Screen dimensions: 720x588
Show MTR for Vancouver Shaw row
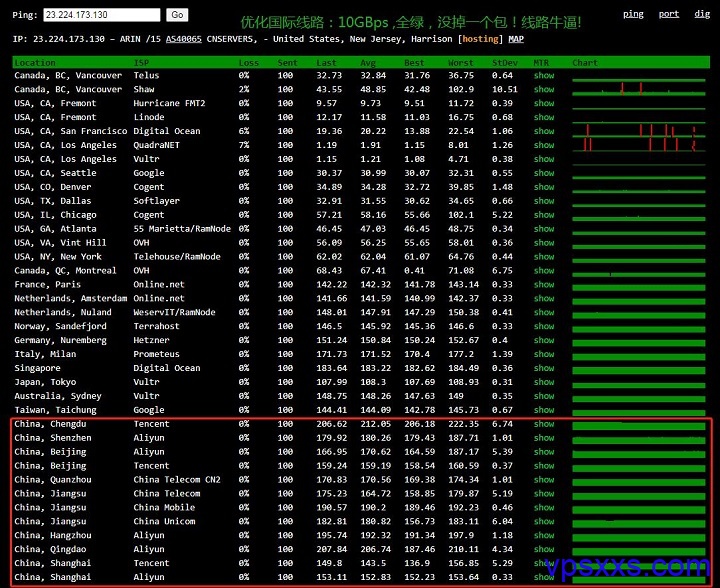point(544,89)
